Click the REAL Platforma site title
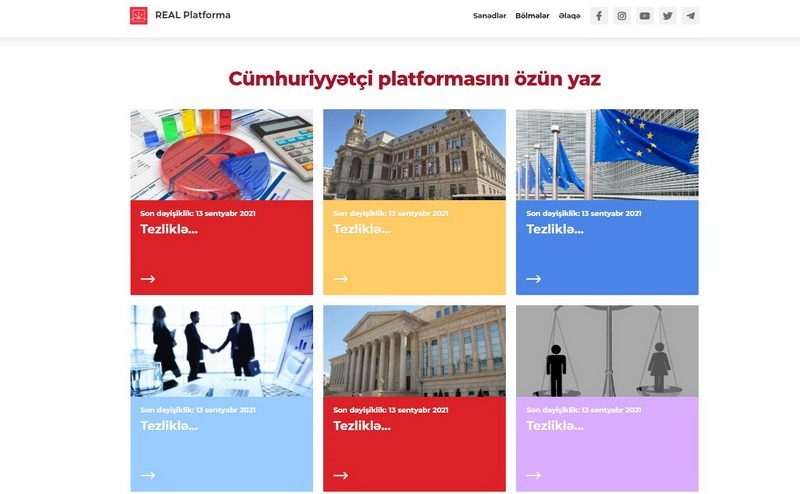 pyautogui.click(x=193, y=16)
